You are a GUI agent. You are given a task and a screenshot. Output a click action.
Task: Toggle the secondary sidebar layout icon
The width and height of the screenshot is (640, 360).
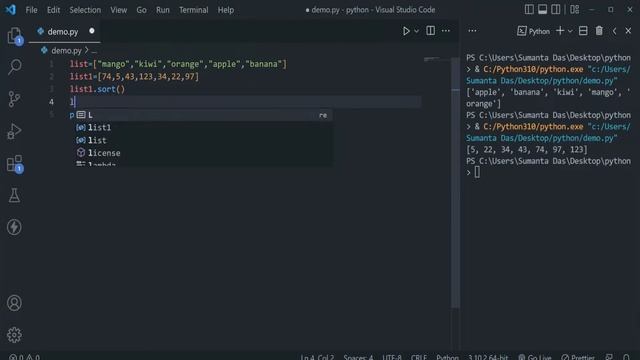click(556, 9)
